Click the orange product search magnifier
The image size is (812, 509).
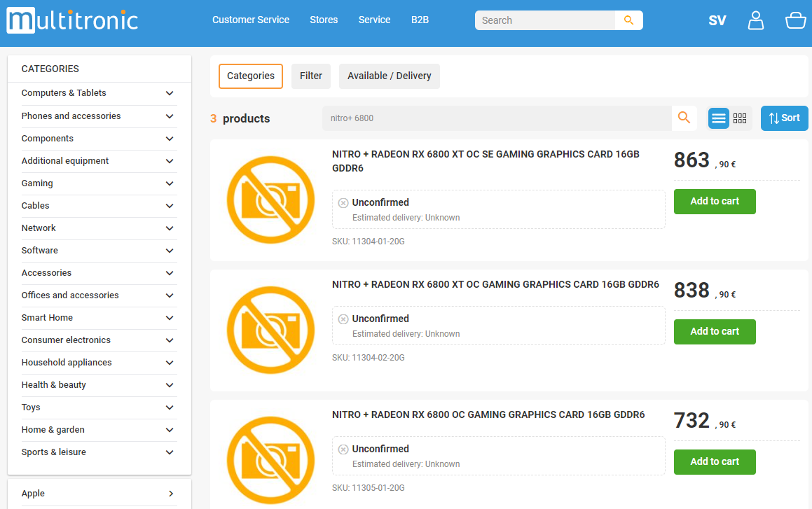pos(684,118)
